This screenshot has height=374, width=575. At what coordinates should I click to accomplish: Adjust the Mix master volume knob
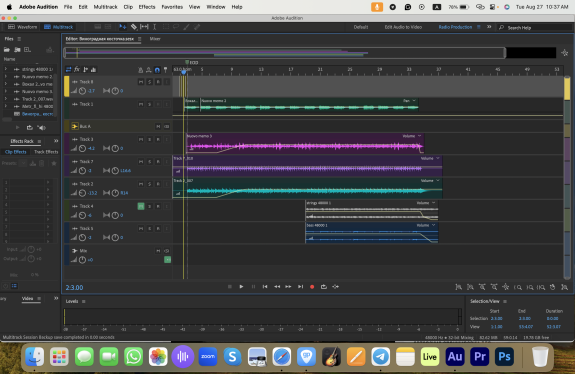click(82, 260)
